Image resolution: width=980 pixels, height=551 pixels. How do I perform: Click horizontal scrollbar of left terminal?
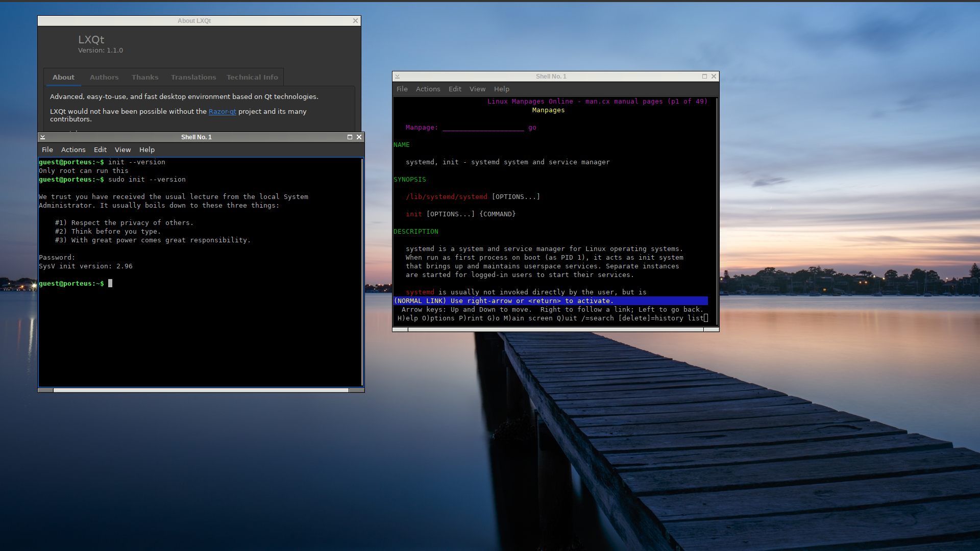[x=201, y=390]
